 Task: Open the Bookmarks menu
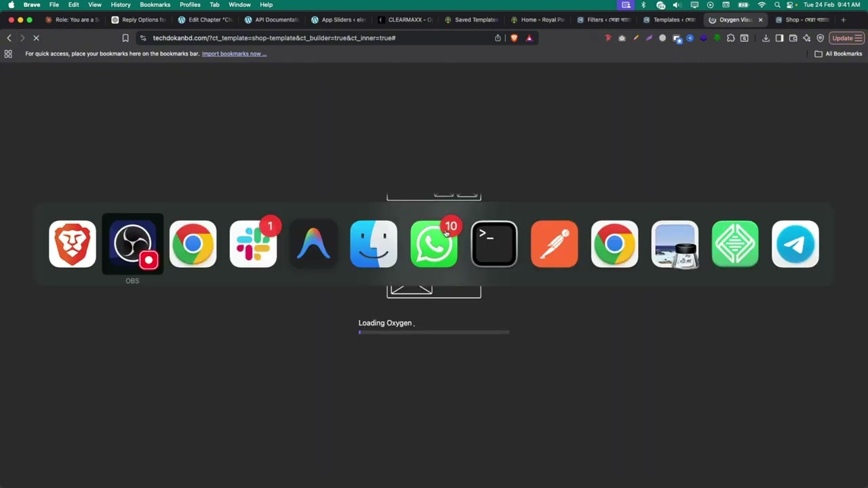pyautogui.click(x=155, y=5)
